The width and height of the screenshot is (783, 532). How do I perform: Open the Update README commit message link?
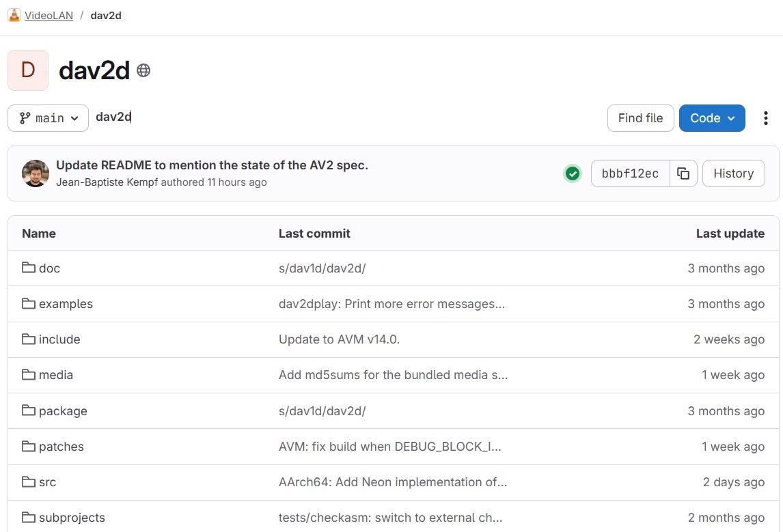point(212,165)
